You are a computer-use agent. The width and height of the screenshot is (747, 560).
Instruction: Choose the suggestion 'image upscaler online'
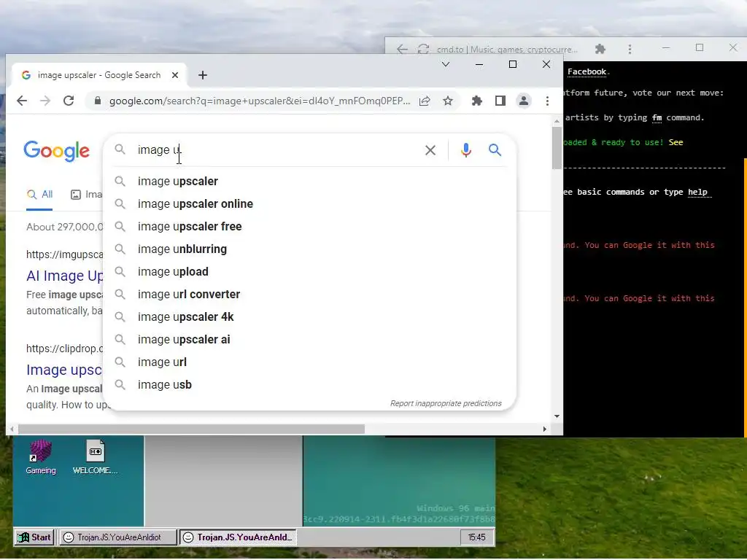point(309,204)
